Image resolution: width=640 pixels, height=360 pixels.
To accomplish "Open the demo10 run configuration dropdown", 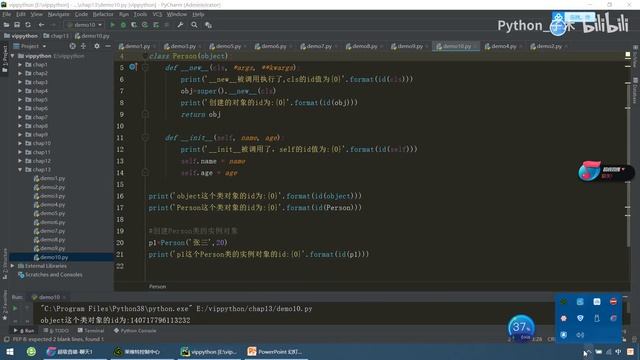I will (85, 25).
